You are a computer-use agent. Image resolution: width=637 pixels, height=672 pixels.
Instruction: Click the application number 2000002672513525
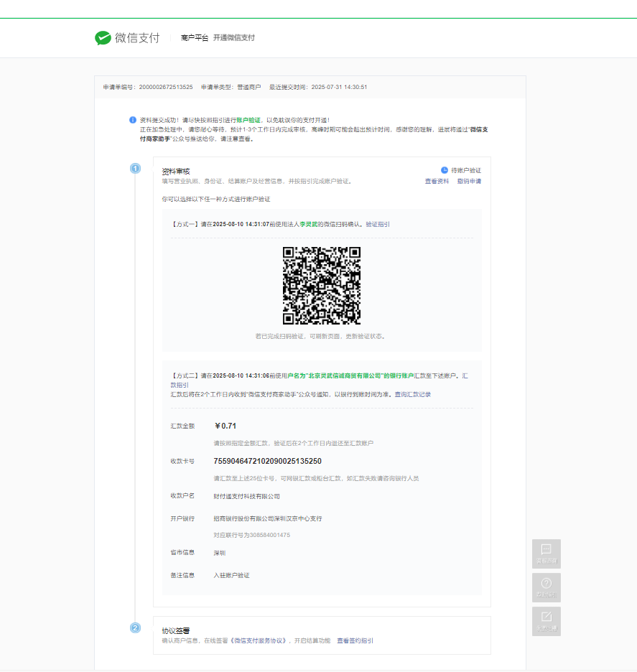point(166,87)
